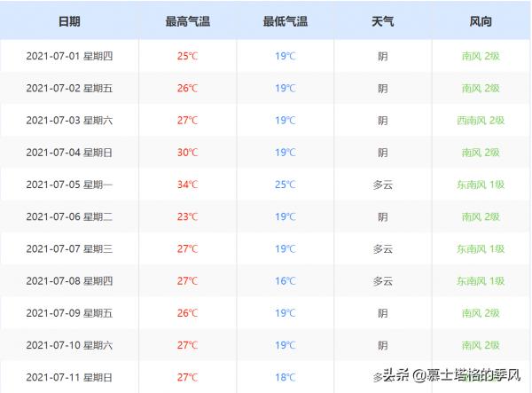Select the date cell 2021-07-05 星期一

[x=69, y=185]
